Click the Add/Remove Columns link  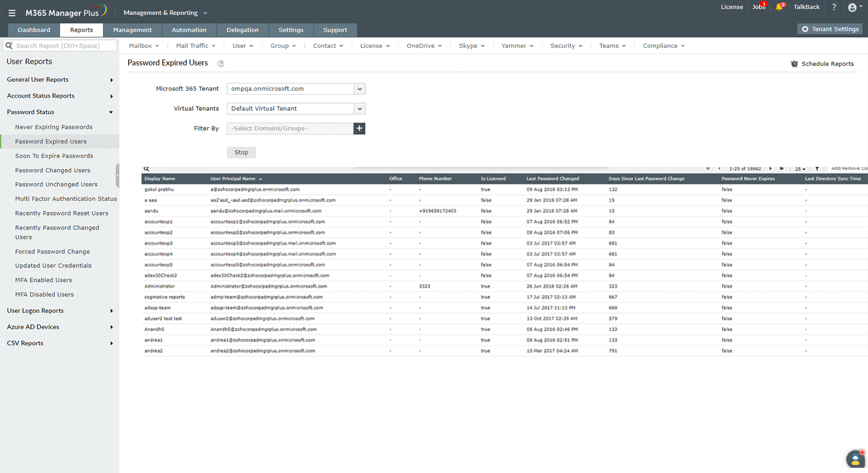click(849, 168)
